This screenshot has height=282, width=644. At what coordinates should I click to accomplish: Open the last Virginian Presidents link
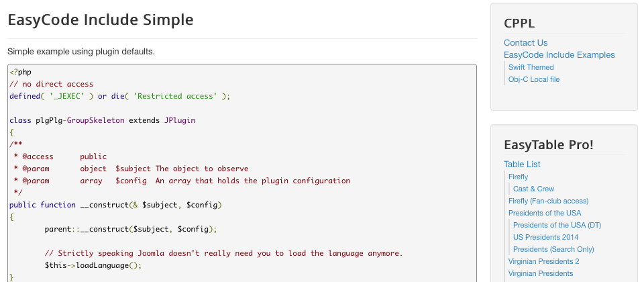point(541,273)
